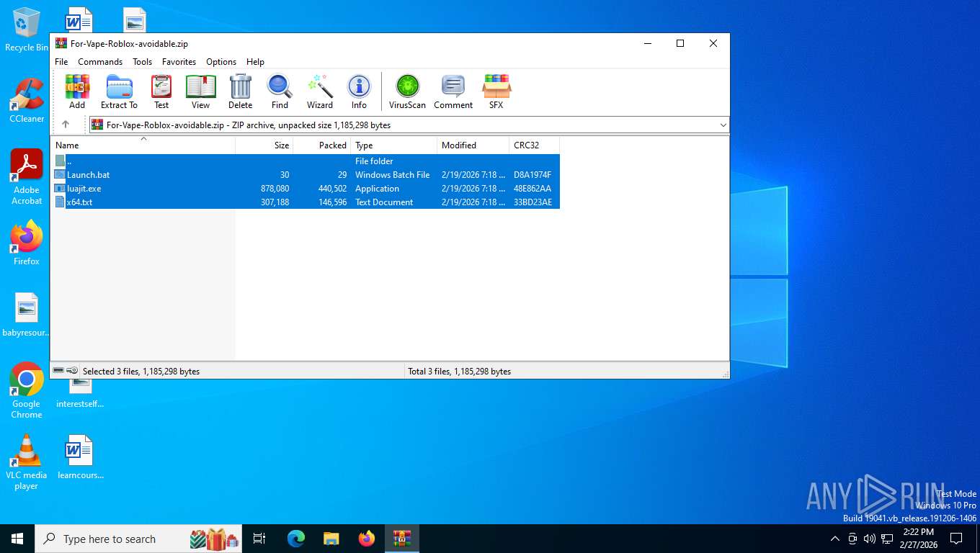
Task: Open the Comment tool
Action: tap(453, 91)
